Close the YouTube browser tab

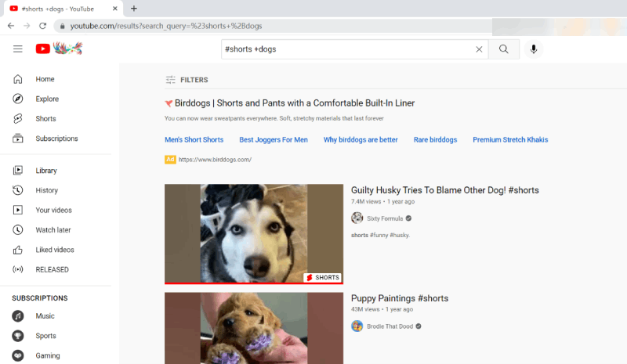point(115,9)
